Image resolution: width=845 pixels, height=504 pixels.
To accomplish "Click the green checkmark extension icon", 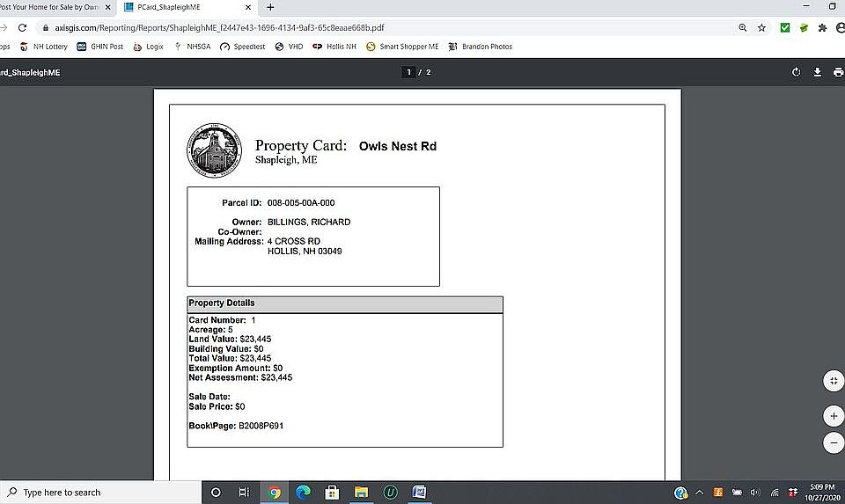I will (x=784, y=27).
